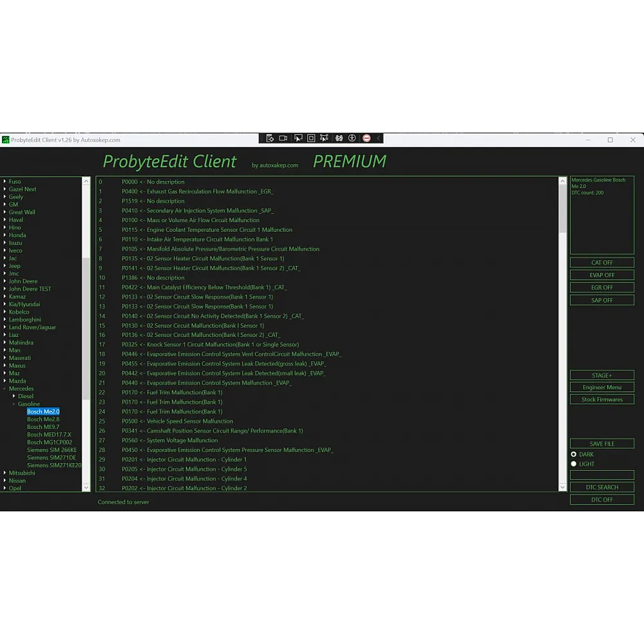Click the red circle stop icon
The height and width of the screenshot is (644, 644).
point(366,138)
